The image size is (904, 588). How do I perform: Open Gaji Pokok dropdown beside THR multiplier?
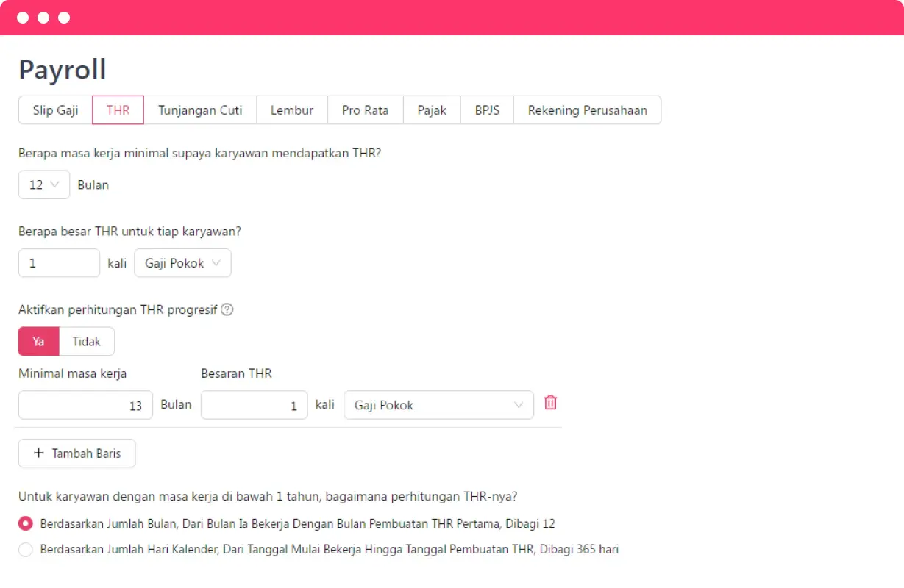pyautogui.click(x=182, y=263)
